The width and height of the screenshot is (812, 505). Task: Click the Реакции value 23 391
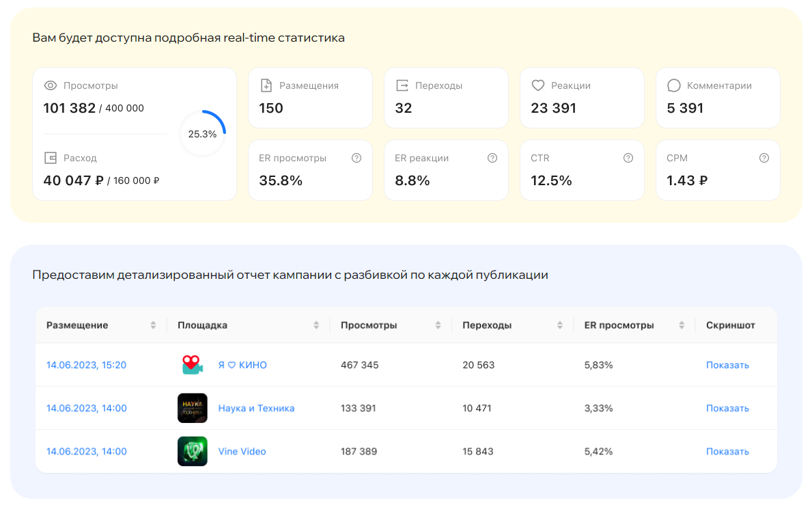(554, 108)
